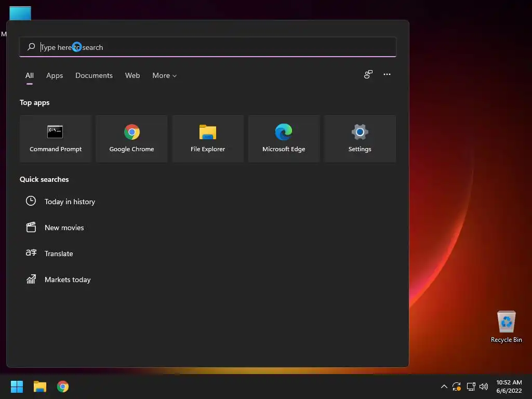The height and width of the screenshot is (399, 532).
Task: Open the three-dot options menu
Action: (387, 74)
